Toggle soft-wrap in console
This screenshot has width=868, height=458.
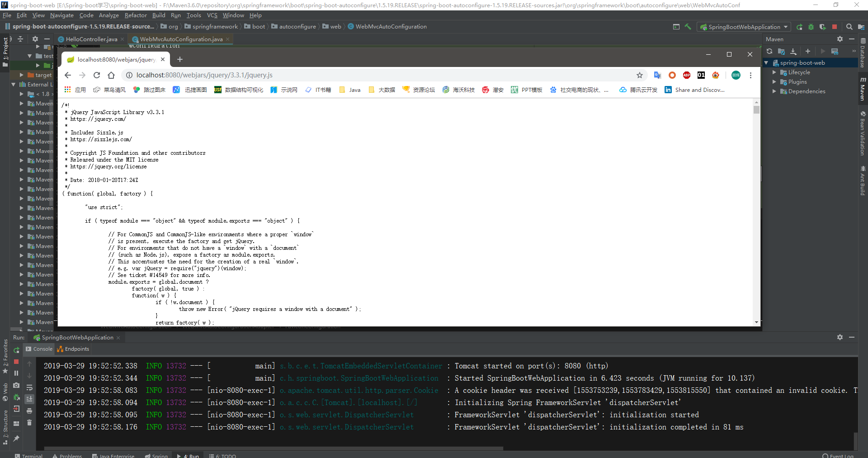(29, 387)
